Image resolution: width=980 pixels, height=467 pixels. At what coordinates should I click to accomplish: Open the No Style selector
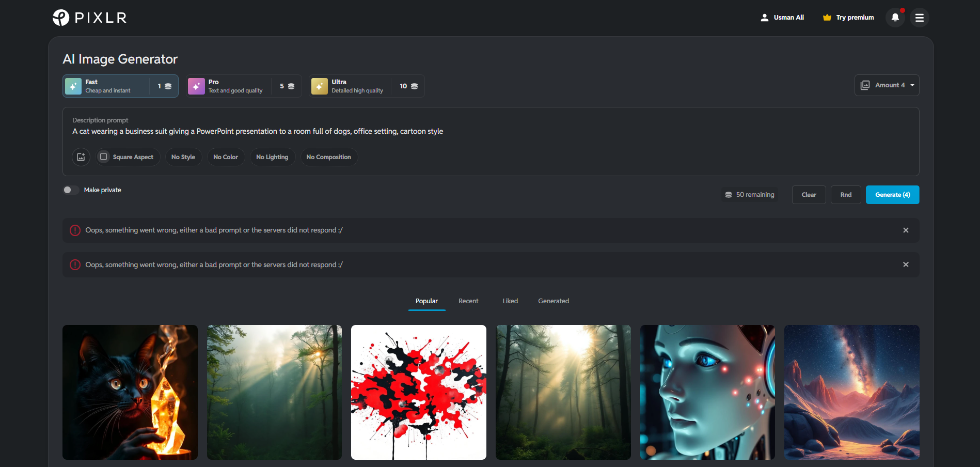183,157
